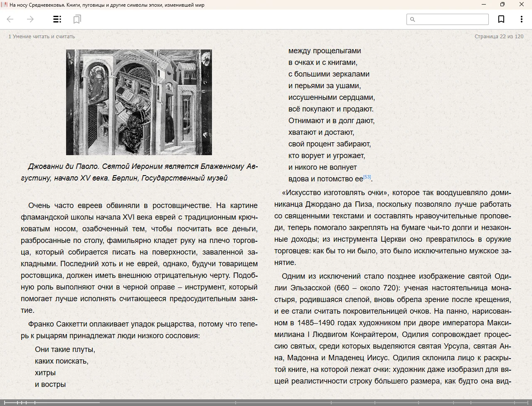Screen dimensions: 532x406
Task: Click the page counter 'Страница 22 из 120'
Action: coord(499,37)
